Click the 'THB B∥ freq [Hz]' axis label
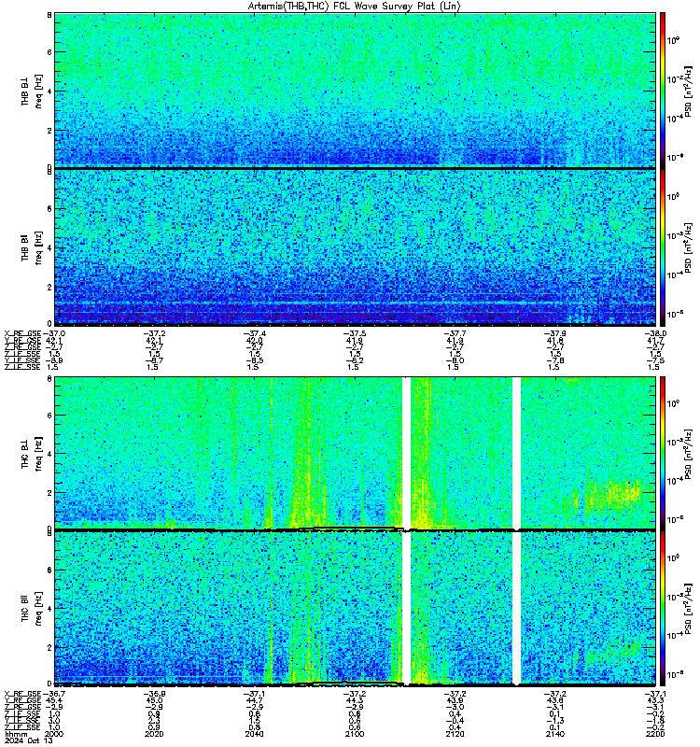Screen dimensions: 700x747 coord(32,247)
